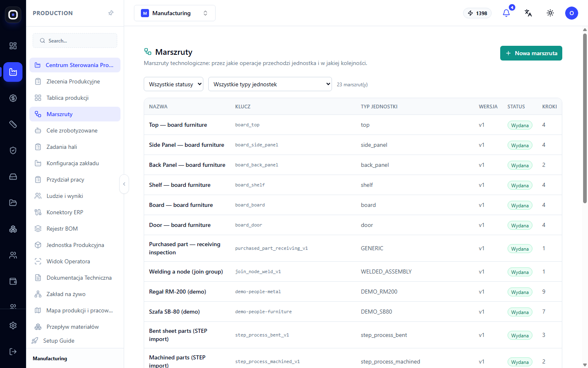The height and width of the screenshot is (368, 588).
Task: Open language translation icon
Action: click(x=528, y=13)
